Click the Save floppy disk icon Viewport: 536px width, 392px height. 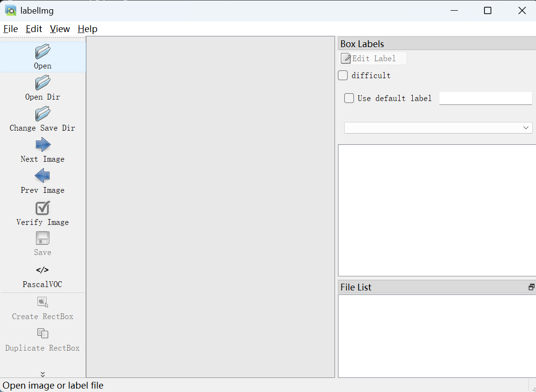click(x=43, y=239)
